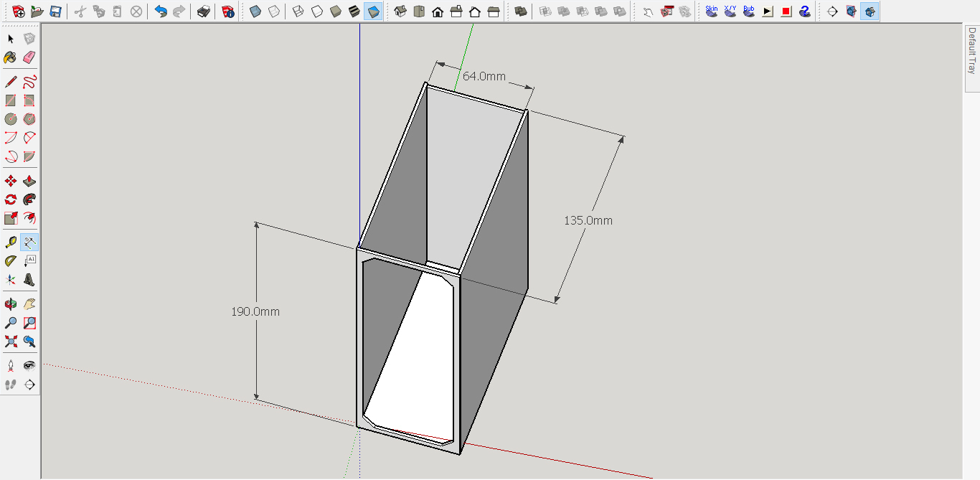The height and width of the screenshot is (480, 980).
Task: Click the active Dimension tool
Action: [x=29, y=243]
